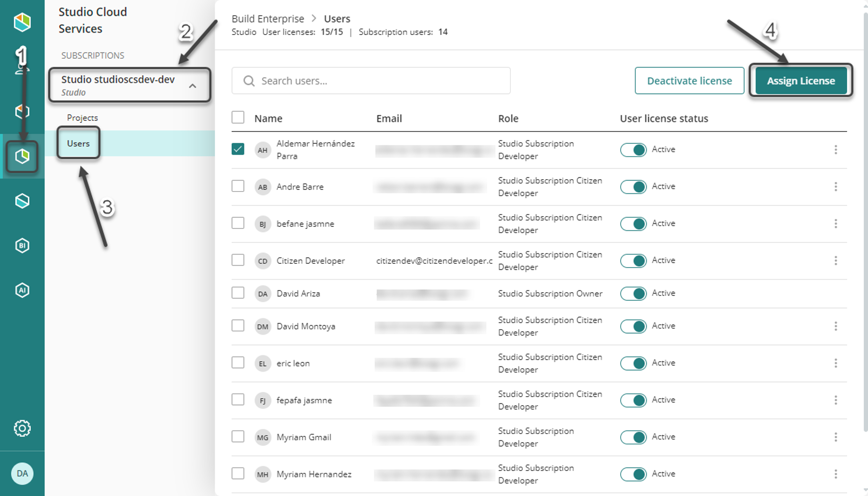
Task: Collapse the Studio studioscsdev-dev subscription
Action: point(193,86)
